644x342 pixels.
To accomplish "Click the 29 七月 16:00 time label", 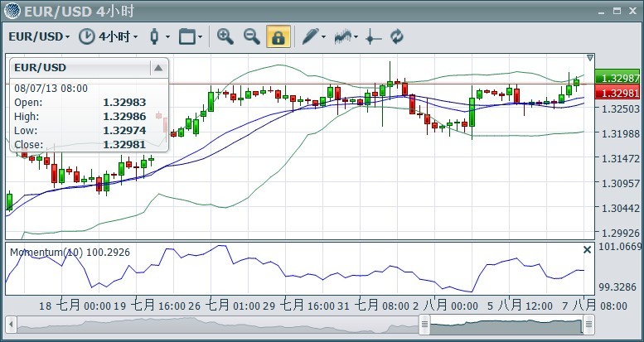I will pos(301,306).
